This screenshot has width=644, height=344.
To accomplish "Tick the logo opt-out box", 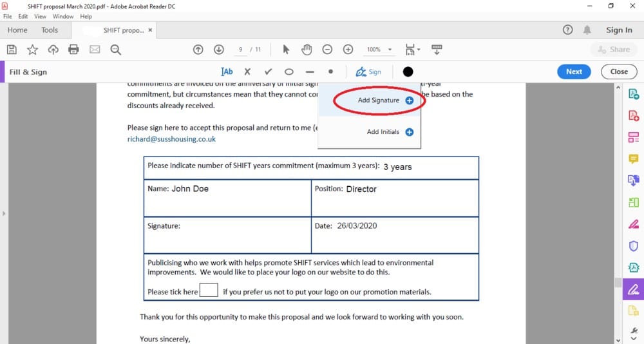I will [209, 290].
